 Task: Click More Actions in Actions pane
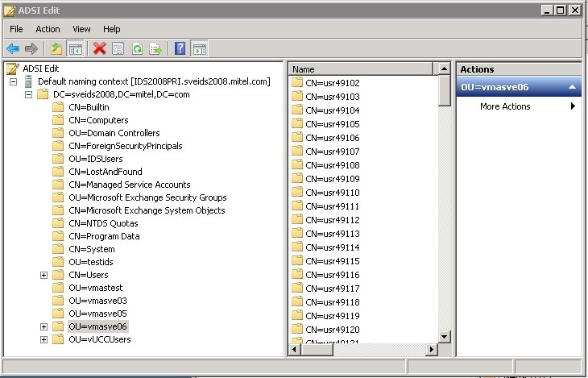pos(505,106)
